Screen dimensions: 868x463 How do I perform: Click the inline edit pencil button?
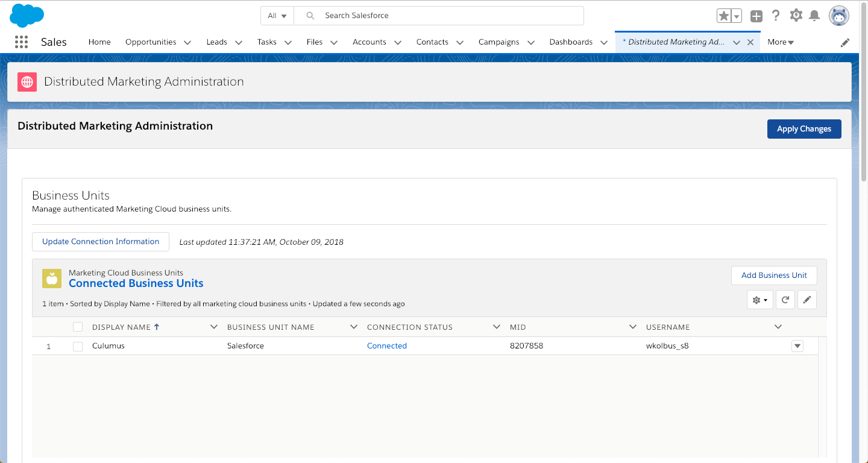coord(807,300)
